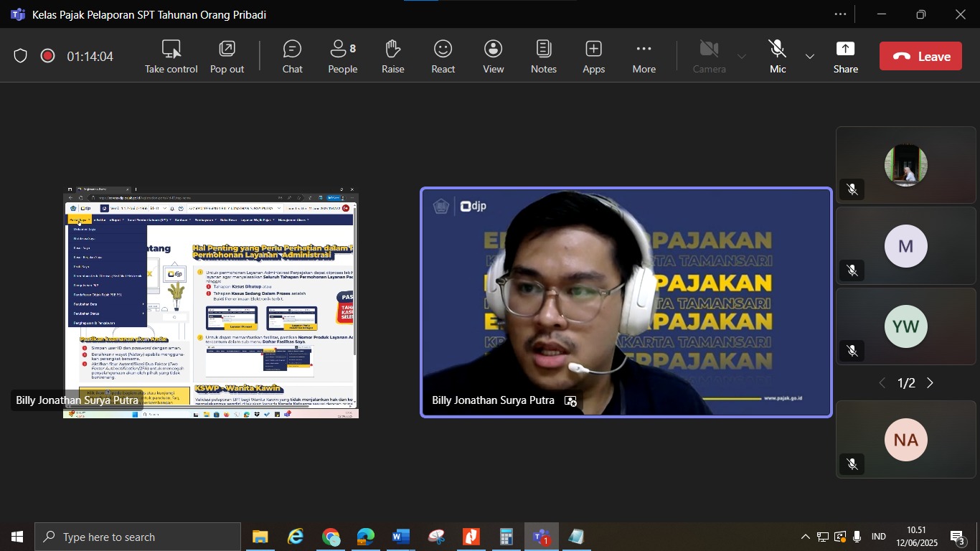Image resolution: width=980 pixels, height=551 pixels.
Task: Click the recording indicator icon
Action: tap(48, 56)
